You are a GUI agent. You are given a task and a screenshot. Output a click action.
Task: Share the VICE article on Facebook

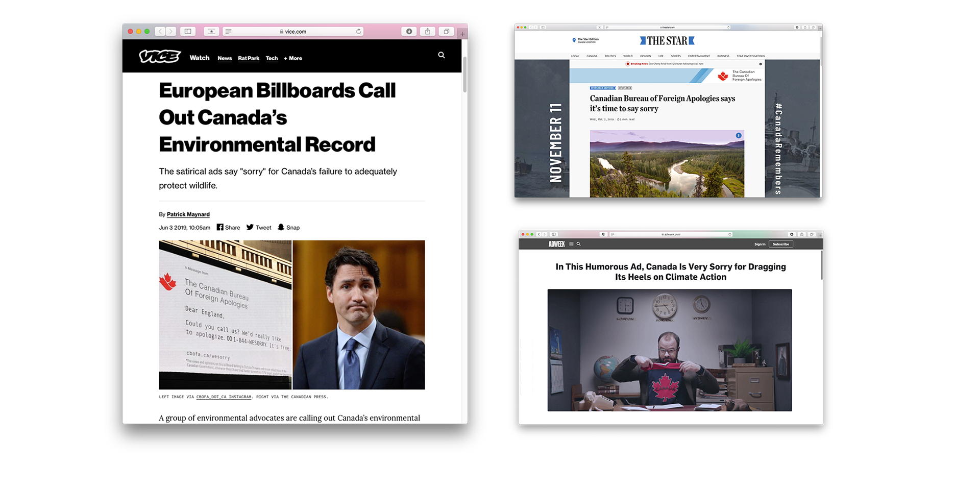228,227
